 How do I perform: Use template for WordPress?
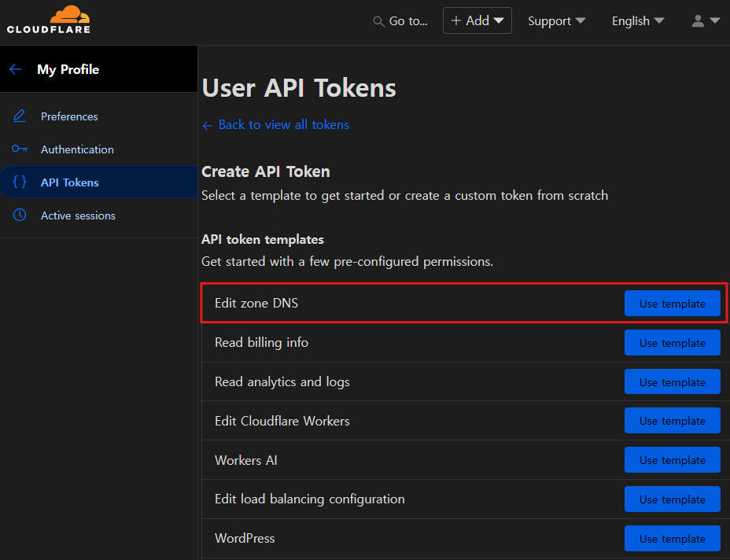673,539
